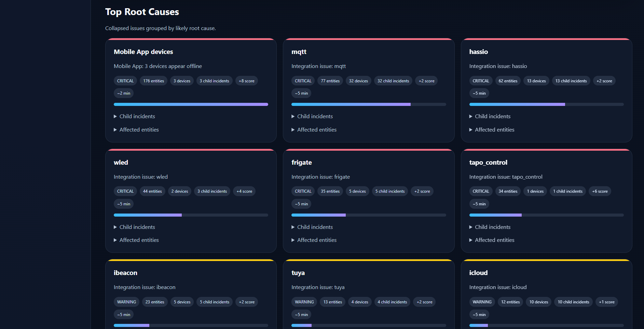Click the 4 child incidents badge
This screenshot has height=329, width=644.
(x=393, y=302)
